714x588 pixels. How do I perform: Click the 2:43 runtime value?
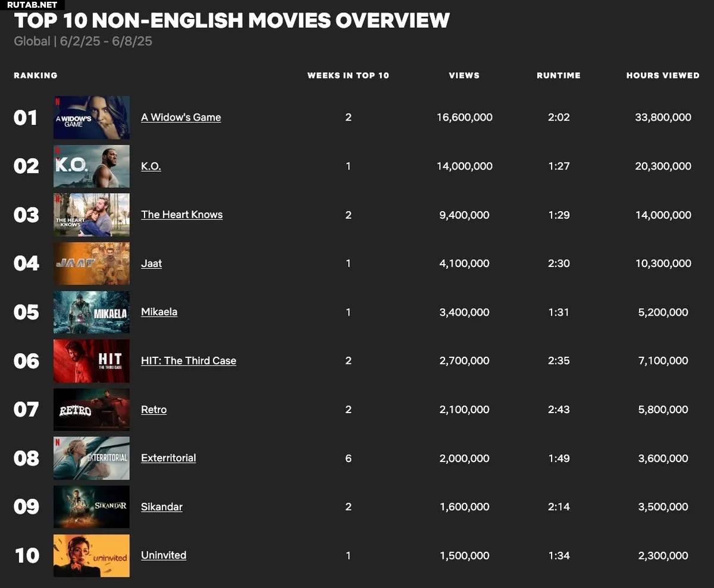(x=559, y=409)
